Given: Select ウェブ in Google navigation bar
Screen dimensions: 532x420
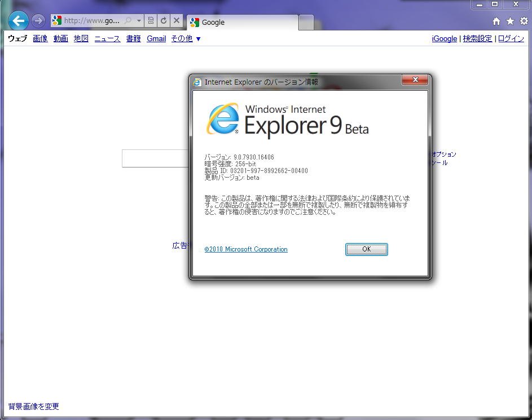Looking at the screenshot, I should point(17,39).
